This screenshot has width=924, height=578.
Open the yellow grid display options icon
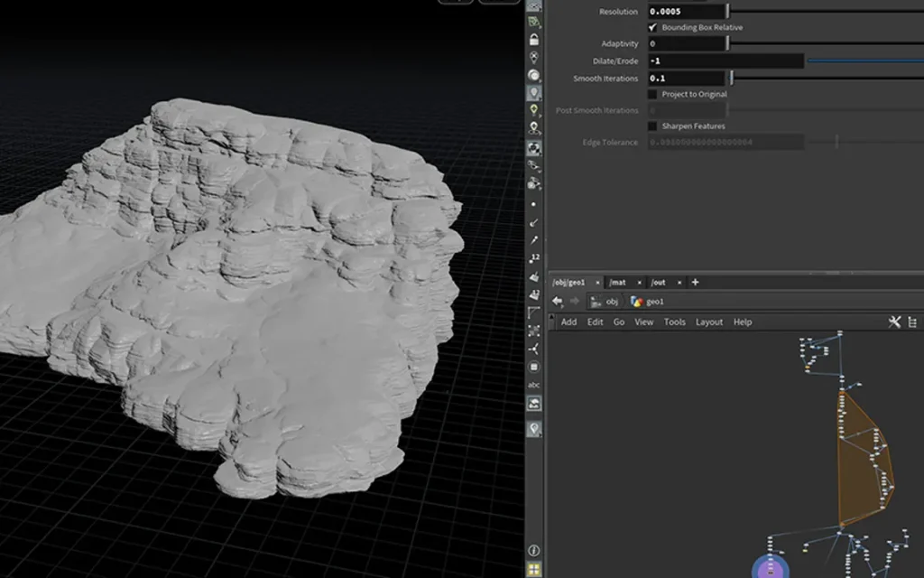534,569
